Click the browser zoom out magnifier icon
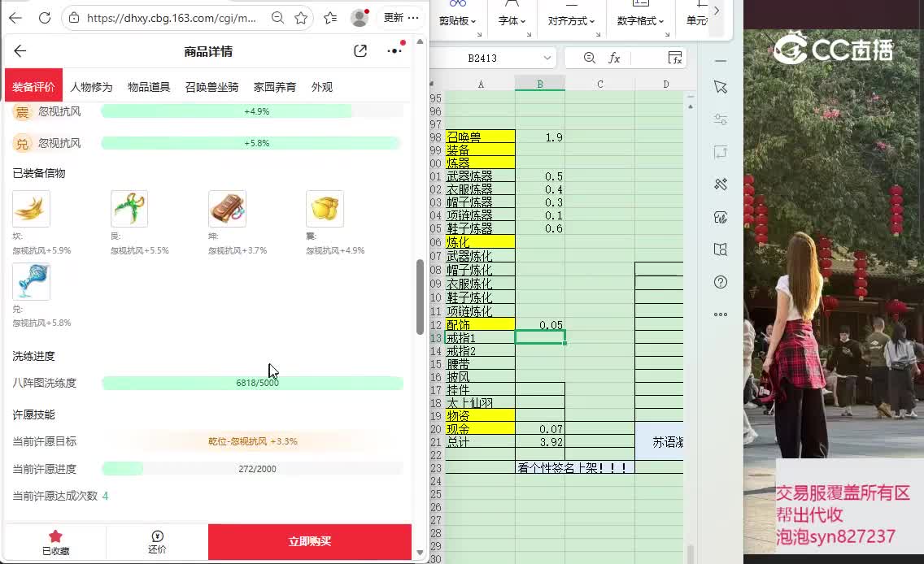 277,17
